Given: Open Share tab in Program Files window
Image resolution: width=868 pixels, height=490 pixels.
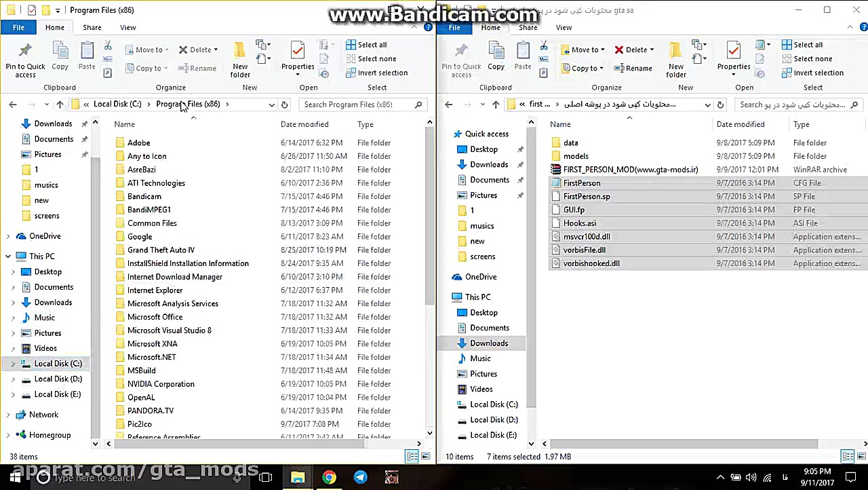Looking at the screenshot, I should (92, 27).
